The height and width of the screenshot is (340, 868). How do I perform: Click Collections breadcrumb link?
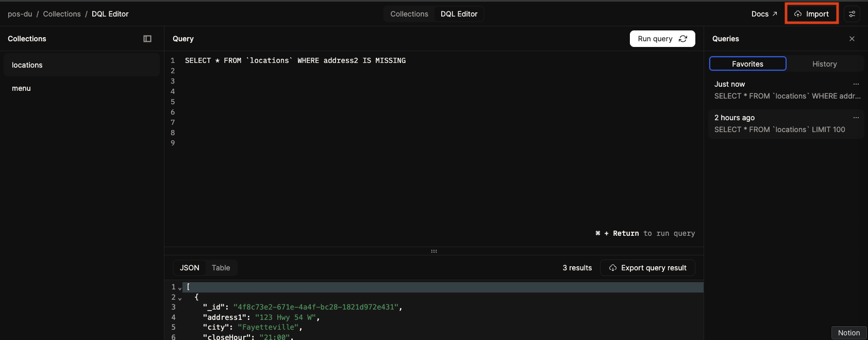(62, 14)
